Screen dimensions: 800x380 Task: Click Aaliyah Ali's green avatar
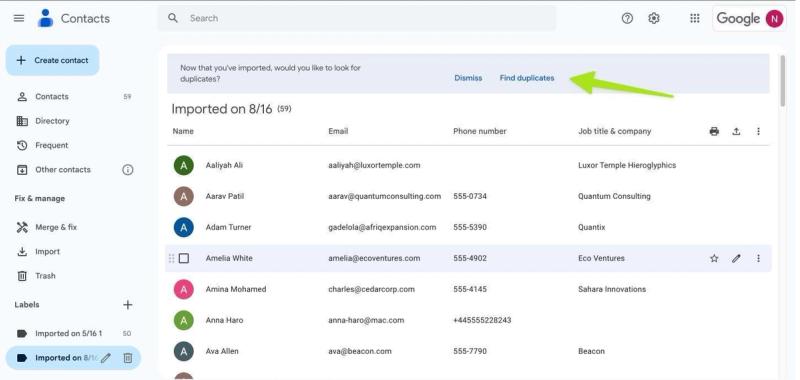pos(184,165)
